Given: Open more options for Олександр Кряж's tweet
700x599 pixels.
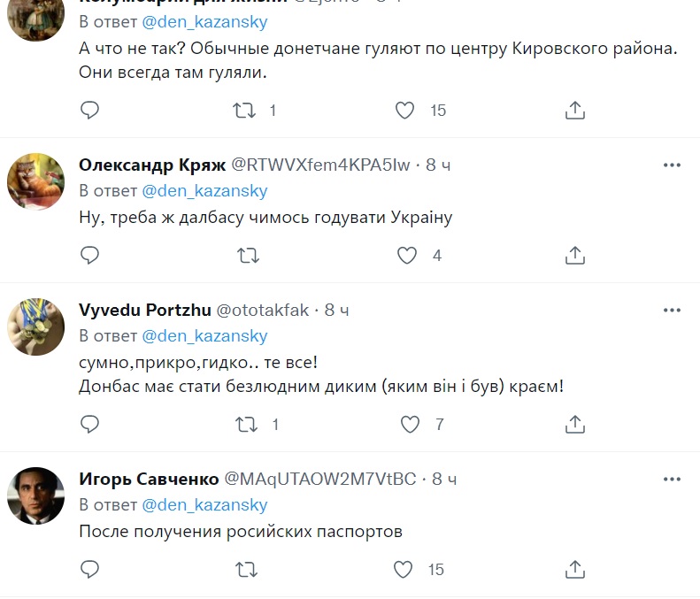Looking at the screenshot, I should [x=673, y=165].
